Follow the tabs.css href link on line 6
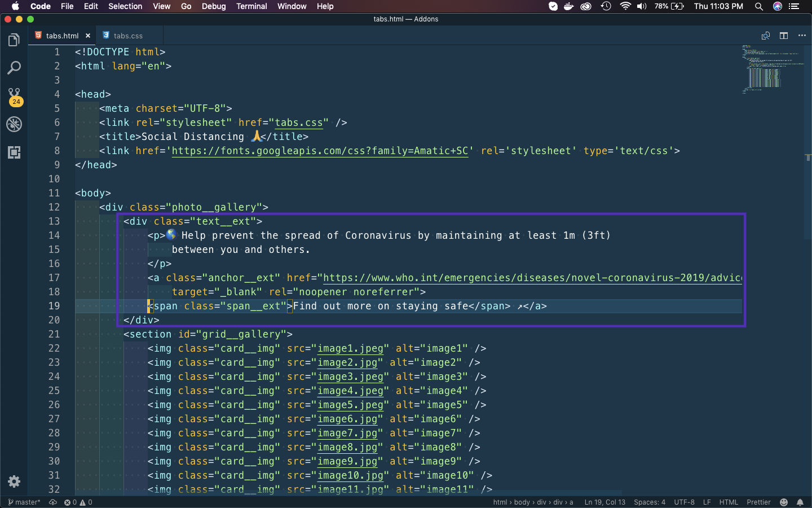This screenshot has width=812, height=508. [x=299, y=122]
